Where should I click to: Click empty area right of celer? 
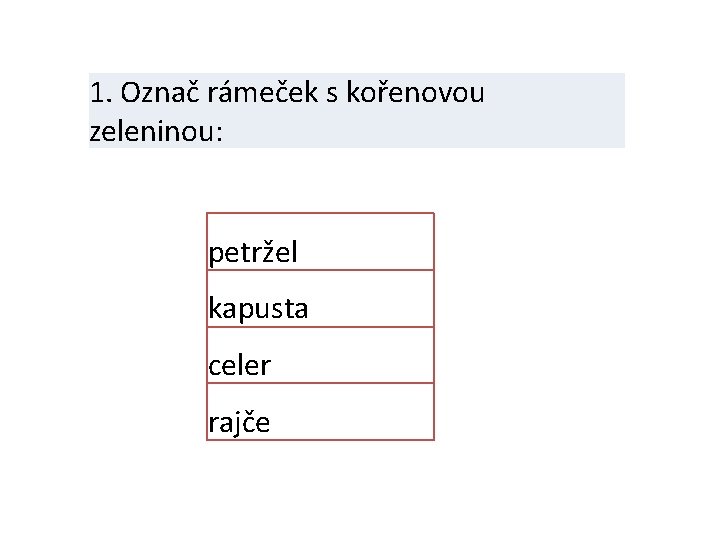coord(352,360)
